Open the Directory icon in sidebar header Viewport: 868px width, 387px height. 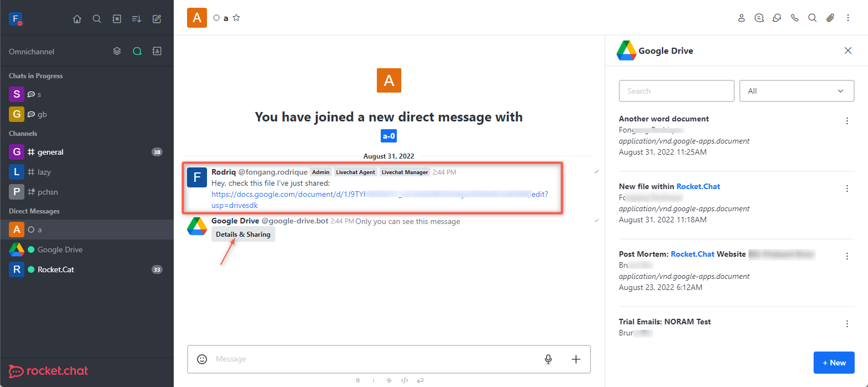pos(117,19)
